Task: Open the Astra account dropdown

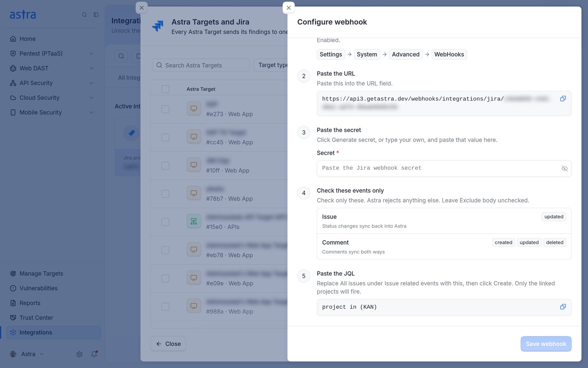Action: pos(27,354)
